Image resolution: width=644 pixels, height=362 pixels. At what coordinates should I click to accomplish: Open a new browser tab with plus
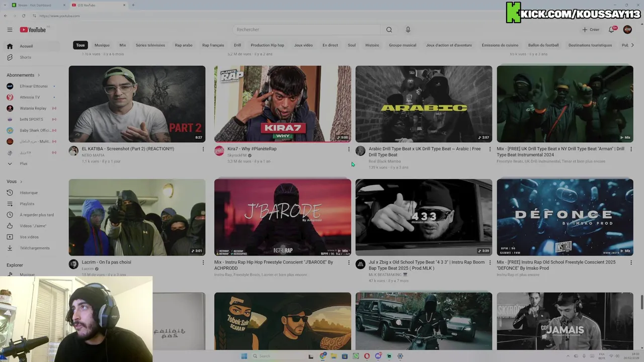[x=133, y=5]
